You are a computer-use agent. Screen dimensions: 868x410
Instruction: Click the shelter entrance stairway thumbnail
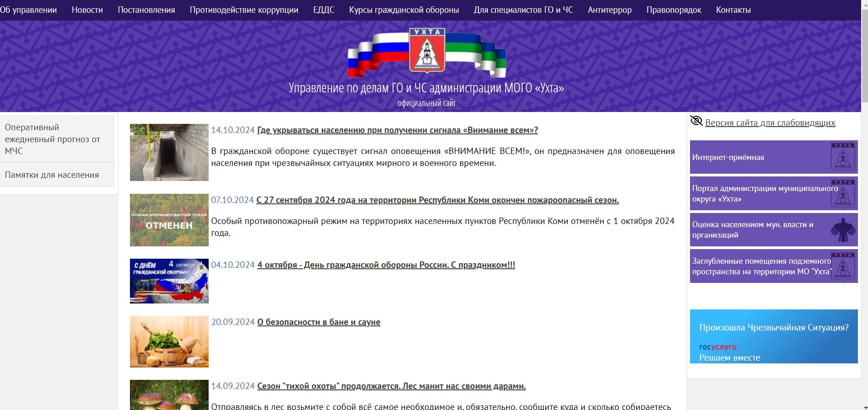pyautogui.click(x=169, y=152)
